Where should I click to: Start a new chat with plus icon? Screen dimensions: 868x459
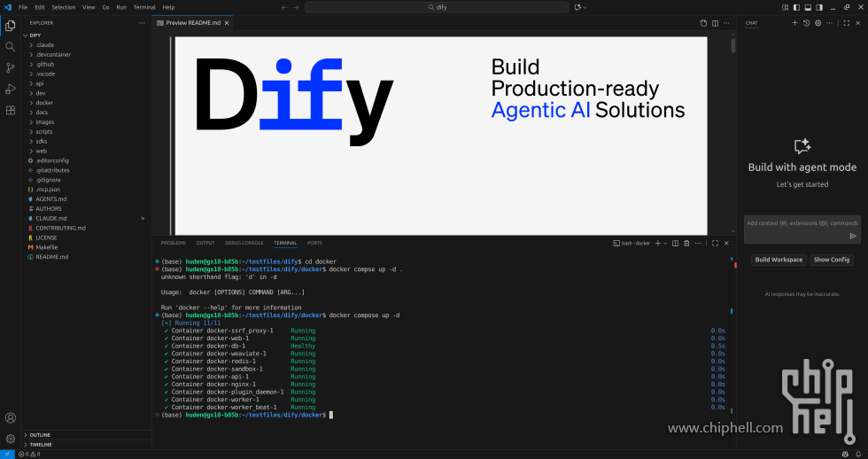click(794, 23)
